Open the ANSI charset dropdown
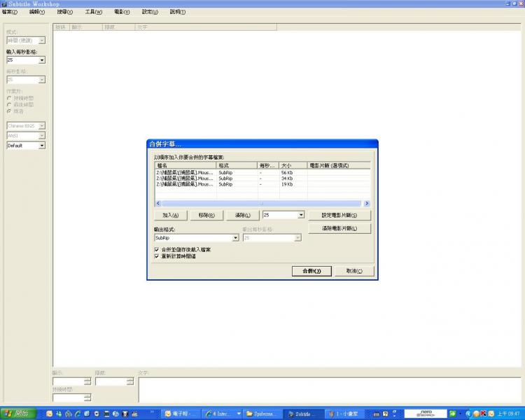 point(42,136)
